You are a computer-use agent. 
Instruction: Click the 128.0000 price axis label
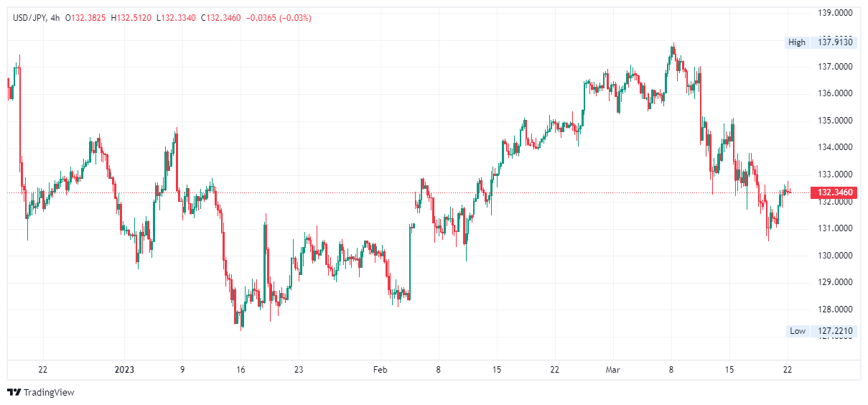click(836, 309)
